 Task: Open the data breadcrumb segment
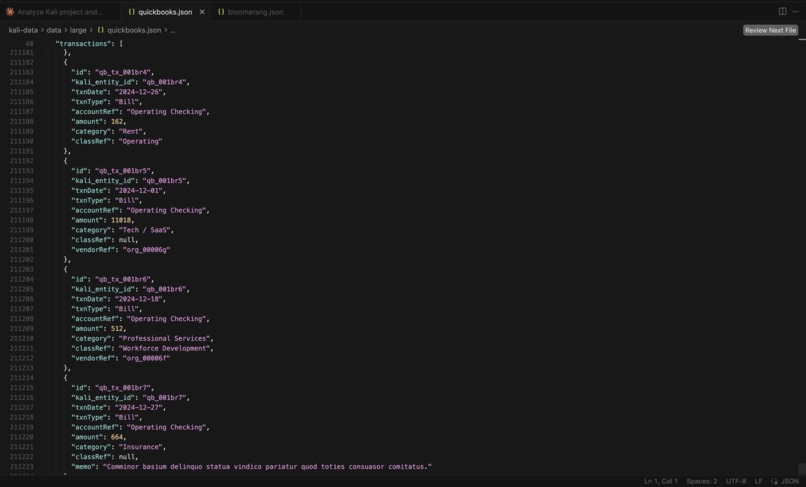click(53, 30)
